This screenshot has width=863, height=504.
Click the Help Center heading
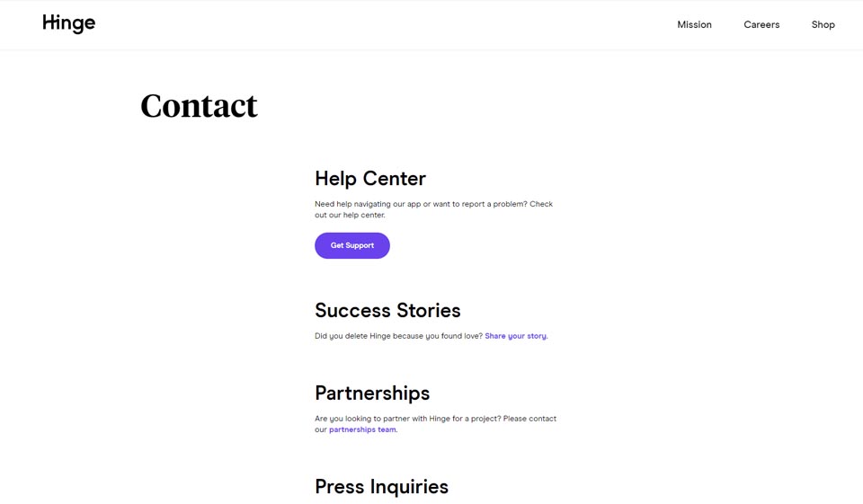pos(369,179)
